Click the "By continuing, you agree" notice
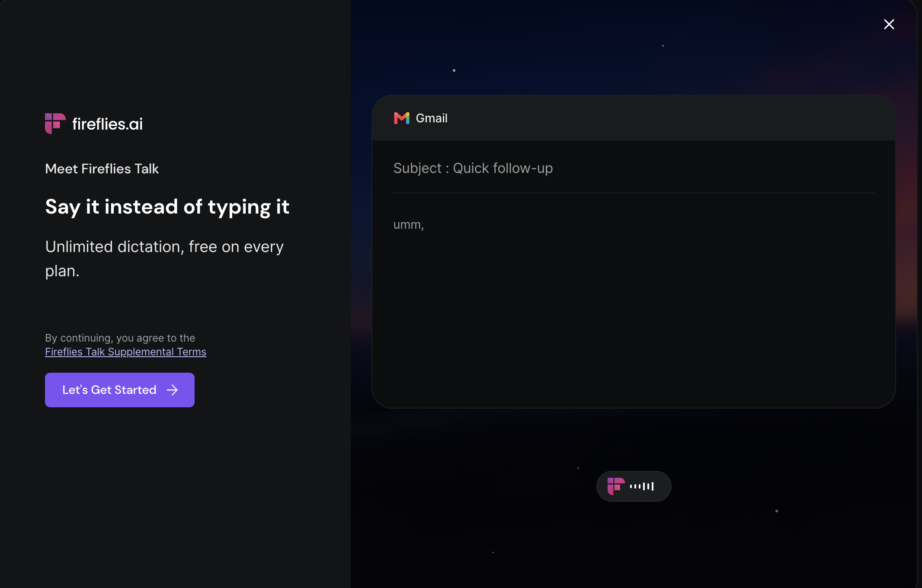The height and width of the screenshot is (588, 922). (x=120, y=338)
